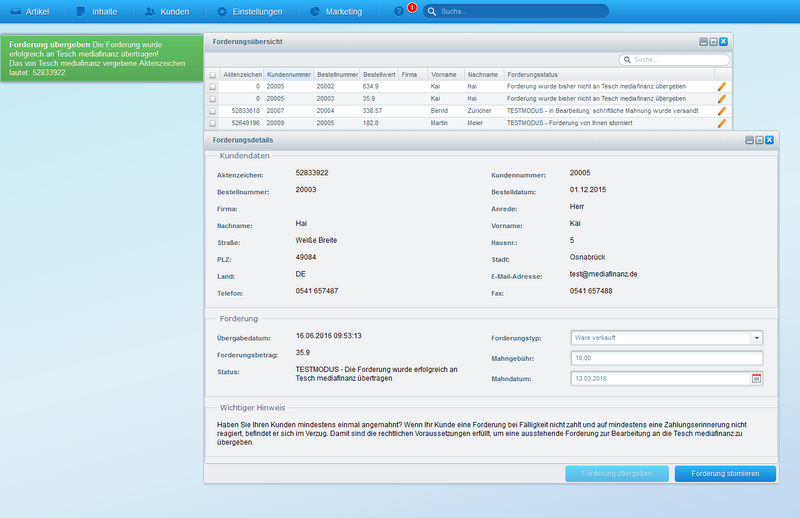The height and width of the screenshot is (518, 800).
Task: Click the magnifier icon in top search bar
Action: 432,11
